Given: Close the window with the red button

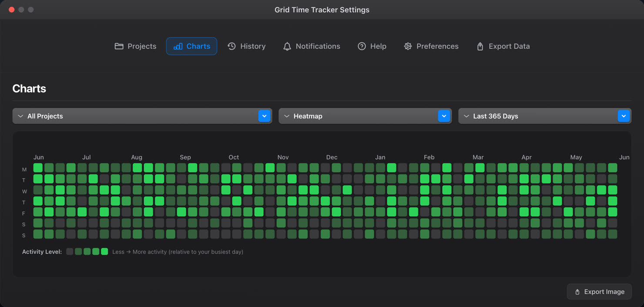Looking at the screenshot, I should pyautogui.click(x=12, y=10).
